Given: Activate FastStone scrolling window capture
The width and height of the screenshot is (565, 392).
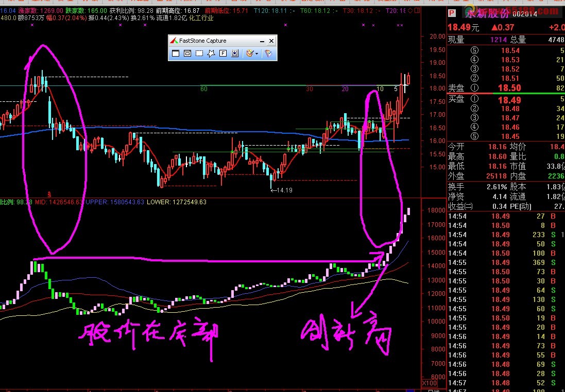Looking at the screenshot, I should [x=235, y=54].
